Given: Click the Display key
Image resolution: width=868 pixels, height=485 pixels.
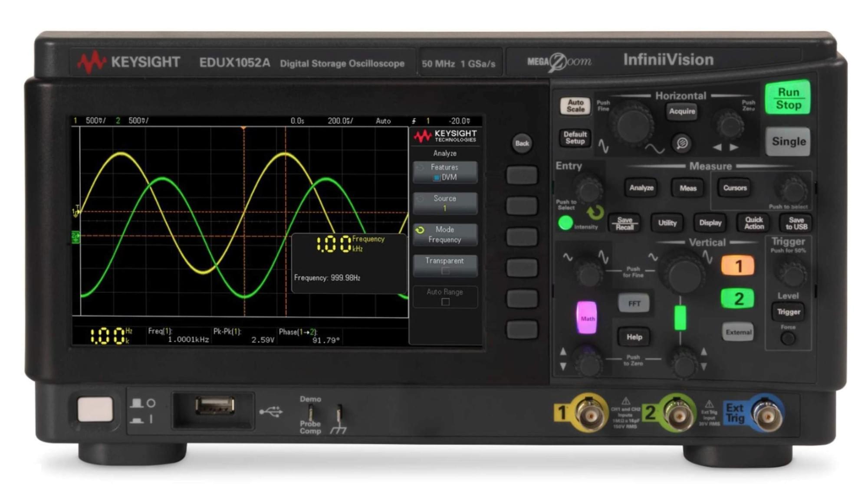Looking at the screenshot, I should [710, 223].
